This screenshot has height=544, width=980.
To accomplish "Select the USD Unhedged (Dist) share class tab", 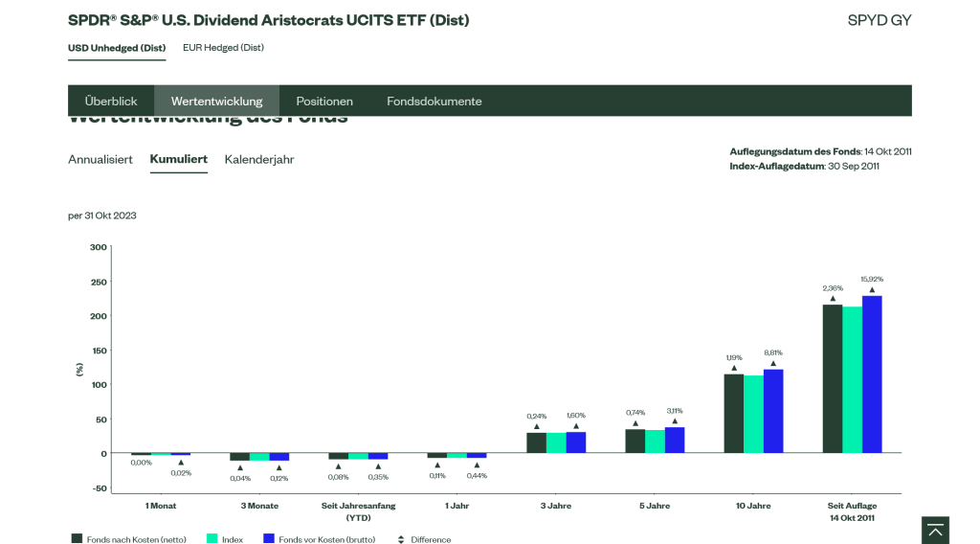I will pyautogui.click(x=117, y=48).
